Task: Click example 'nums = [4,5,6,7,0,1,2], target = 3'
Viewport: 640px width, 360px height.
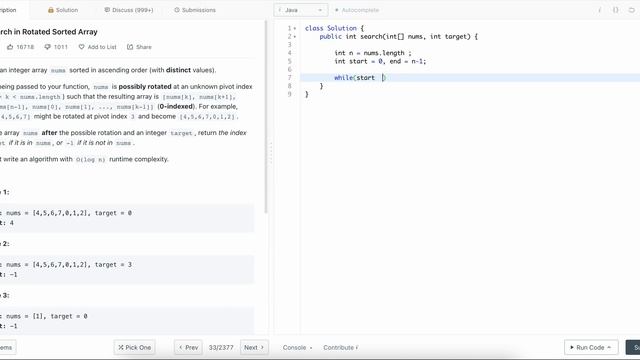Action: coord(69,264)
